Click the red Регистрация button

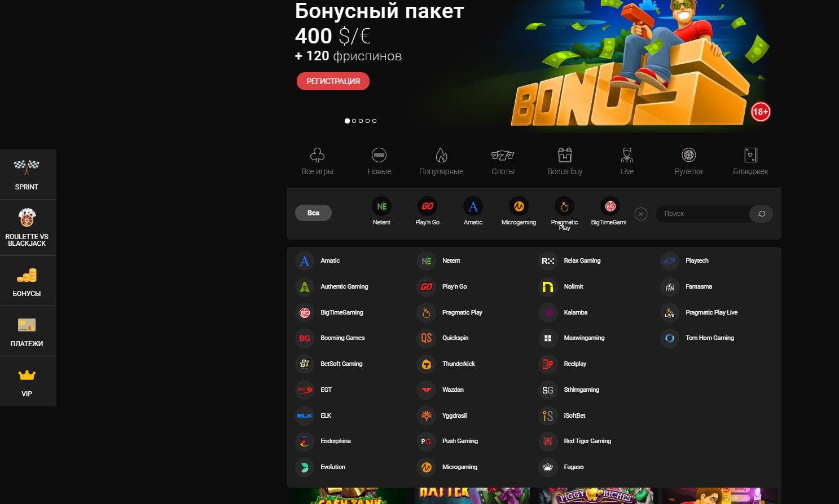(333, 81)
